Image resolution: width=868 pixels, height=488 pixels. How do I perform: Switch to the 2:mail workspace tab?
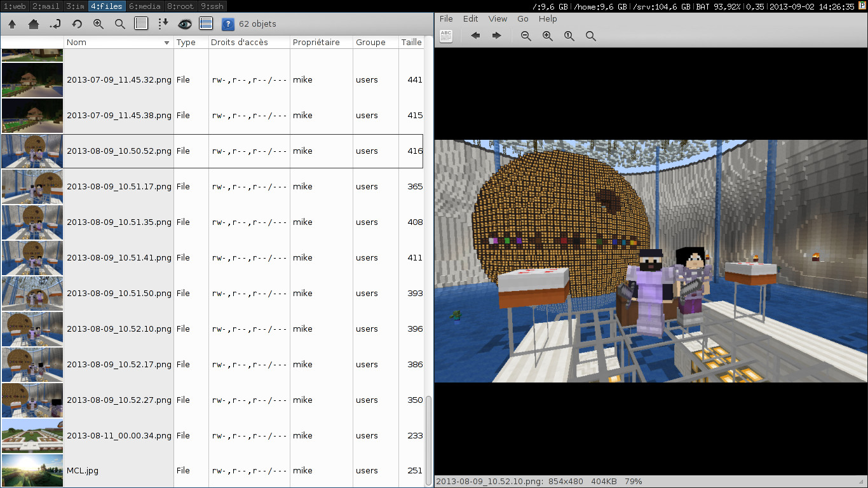coord(46,6)
